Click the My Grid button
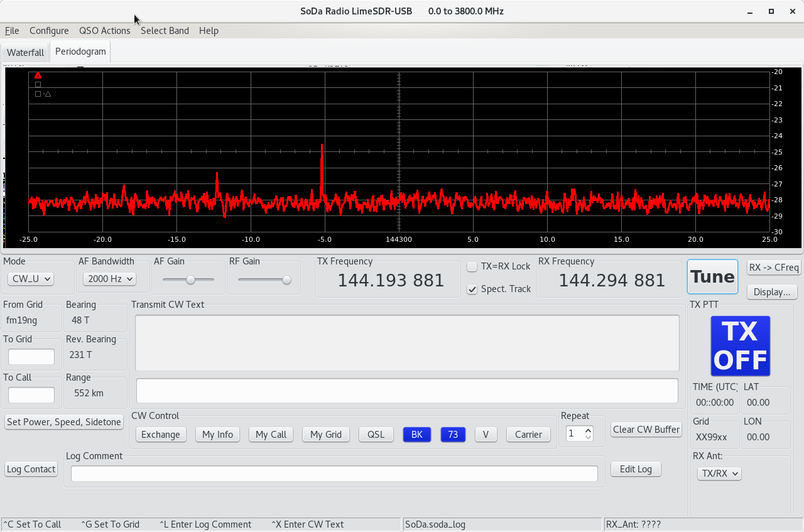This screenshot has height=532, width=804. [x=326, y=435]
